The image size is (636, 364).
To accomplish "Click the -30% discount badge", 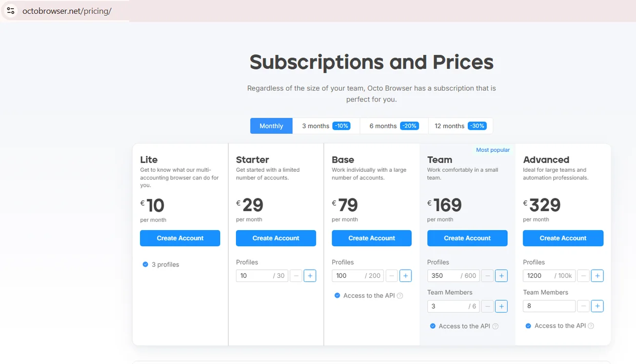I will pyautogui.click(x=477, y=126).
